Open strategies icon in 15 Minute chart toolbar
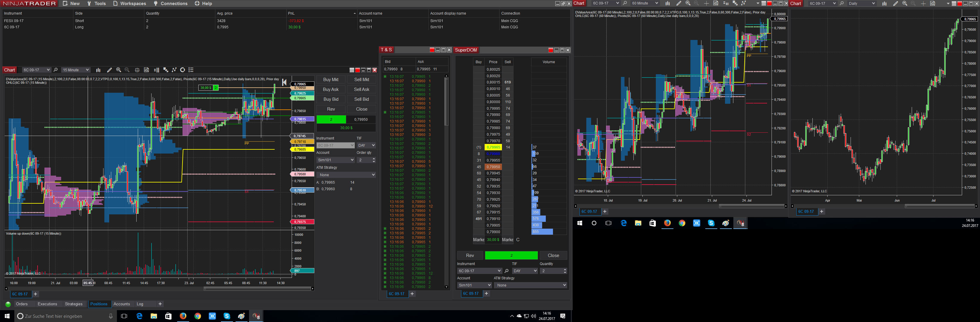The height and width of the screenshot is (322, 980). pyautogui.click(x=174, y=70)
